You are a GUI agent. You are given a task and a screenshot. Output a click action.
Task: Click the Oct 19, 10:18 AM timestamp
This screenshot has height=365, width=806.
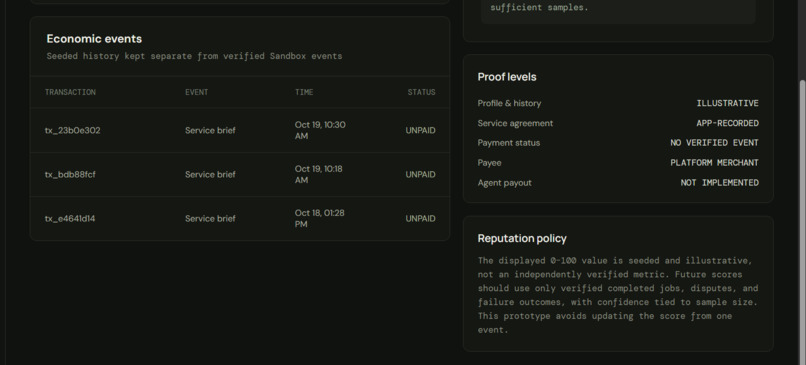(319, 175)
